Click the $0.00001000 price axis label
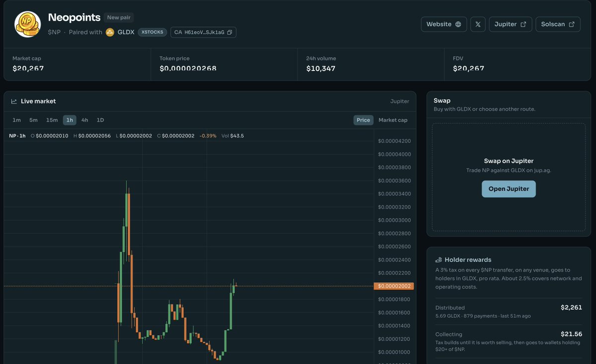The height and width of the screenshot is (364, 596). [394, 352]
